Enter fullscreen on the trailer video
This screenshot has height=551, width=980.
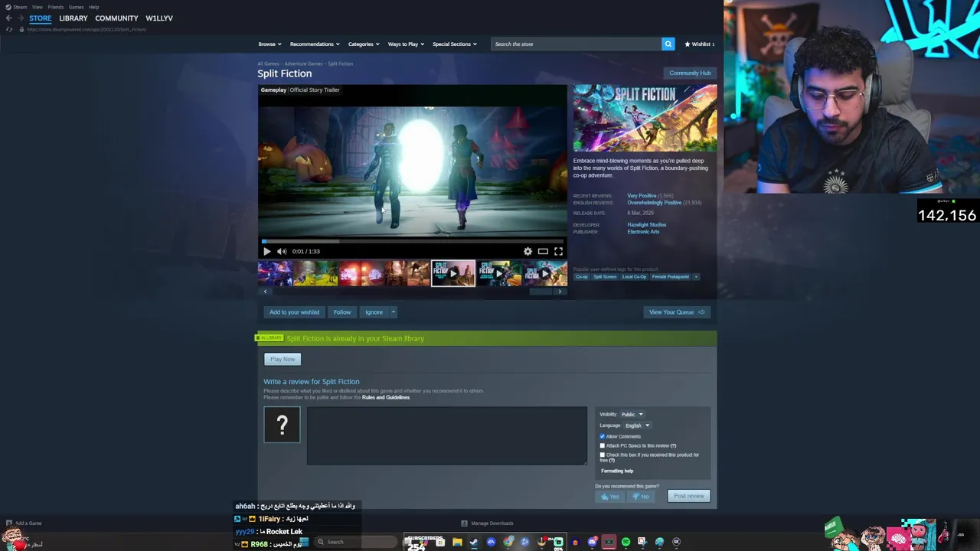558,251
